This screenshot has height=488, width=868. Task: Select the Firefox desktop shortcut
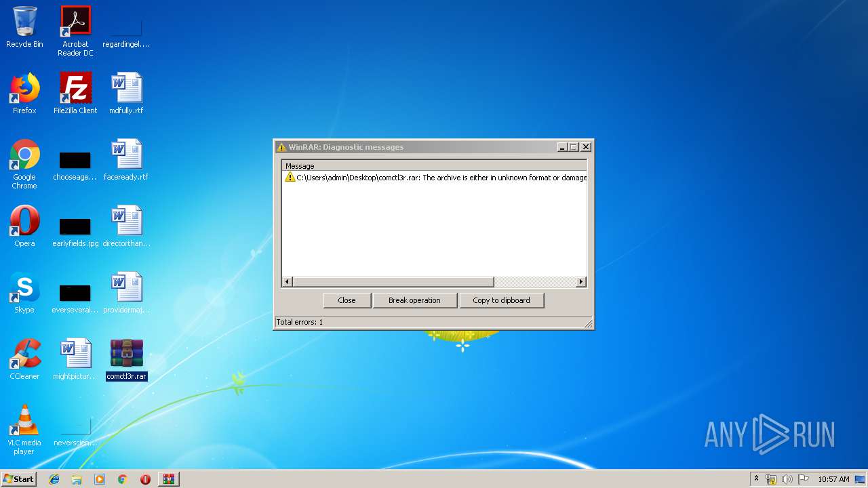pos(24,94)
